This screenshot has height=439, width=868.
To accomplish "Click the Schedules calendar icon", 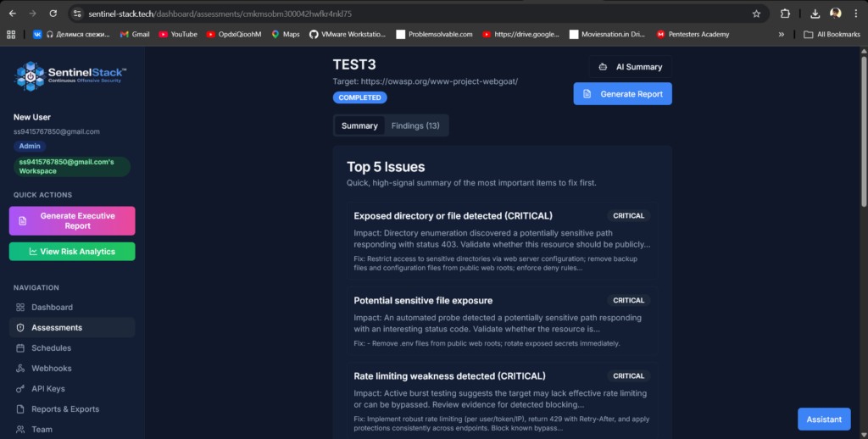I will pos(20,348).
